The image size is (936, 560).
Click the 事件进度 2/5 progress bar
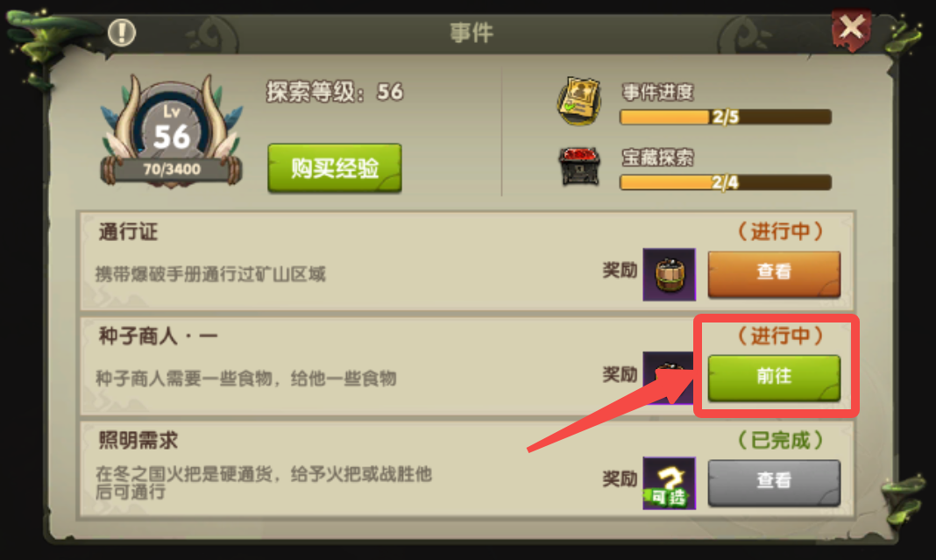[726, 117]
